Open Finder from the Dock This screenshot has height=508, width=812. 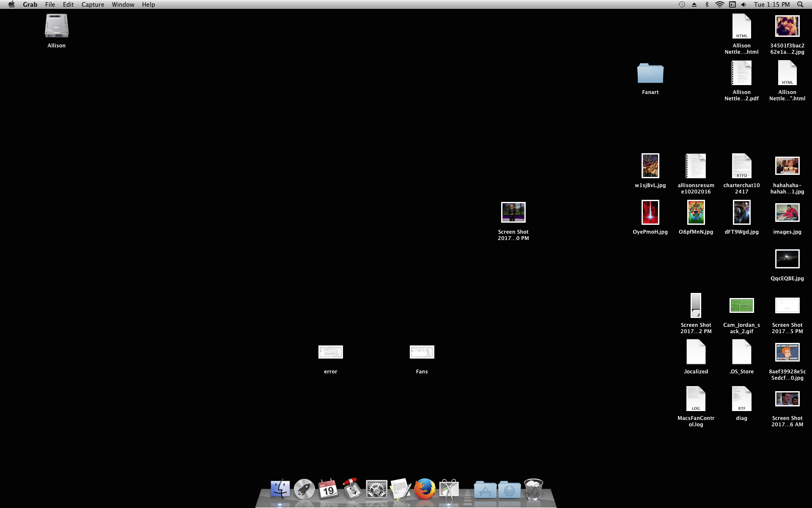tap(280, 490)
